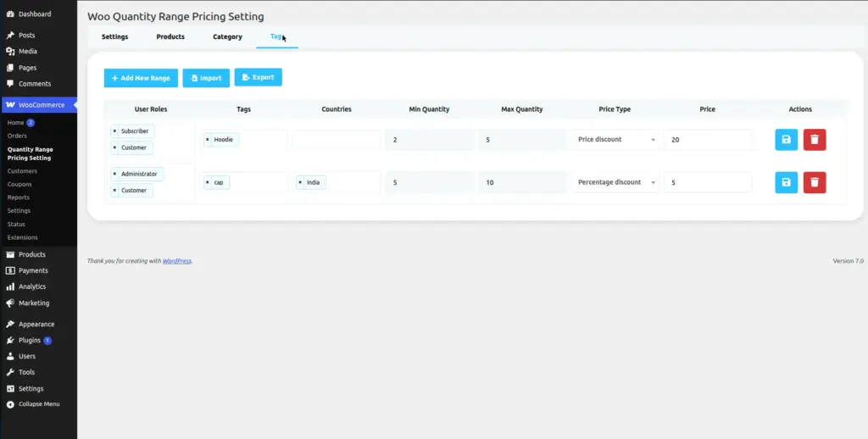The image size is (868, 439).
Task: Follow the WordPress footer link
Action: pos(176,261)
